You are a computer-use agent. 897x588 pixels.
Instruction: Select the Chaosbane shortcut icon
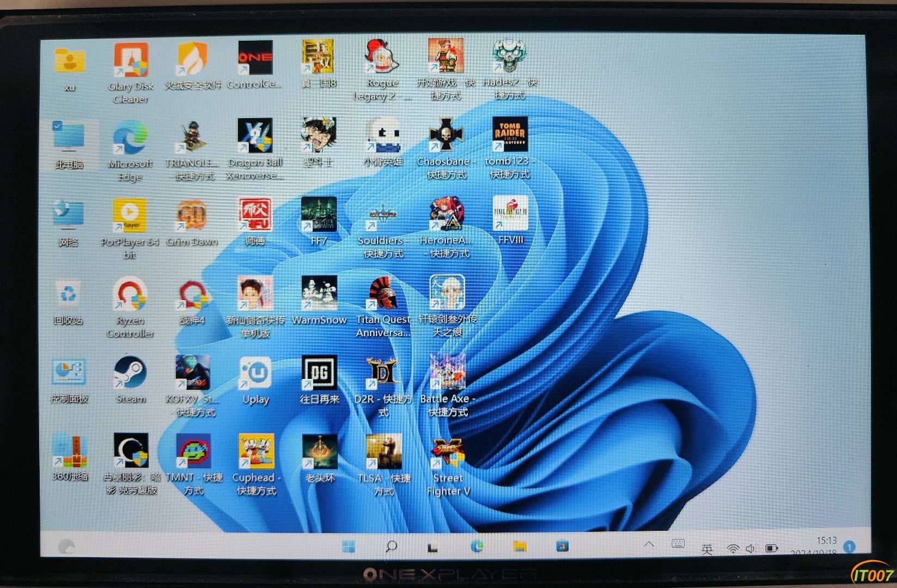(x=446, y=134)
